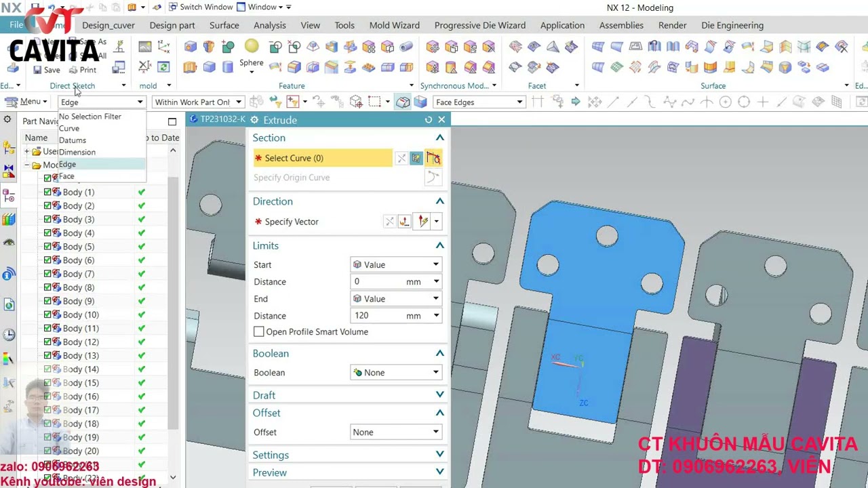Click the green refresh icon in mold group

point(163,66)
